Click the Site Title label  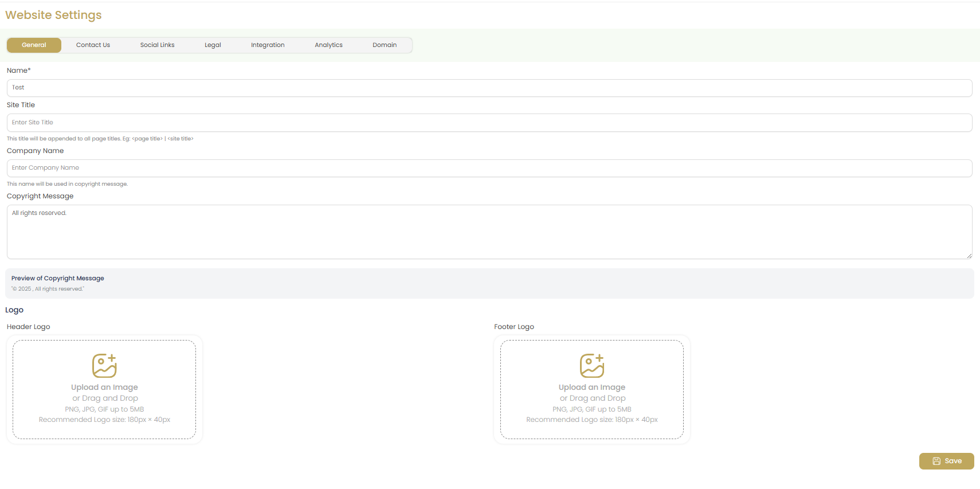point(21,105)
